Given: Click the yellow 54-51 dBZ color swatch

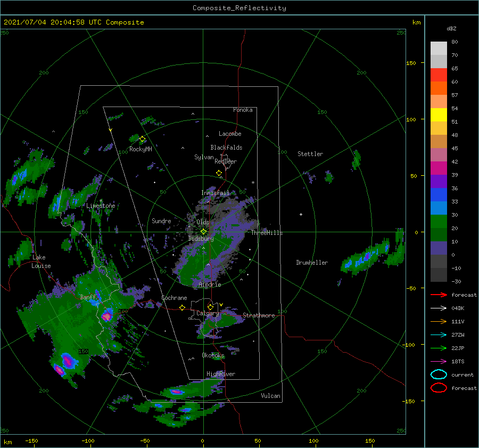Looking at the screenshot, I should click(x=439, y=115).
